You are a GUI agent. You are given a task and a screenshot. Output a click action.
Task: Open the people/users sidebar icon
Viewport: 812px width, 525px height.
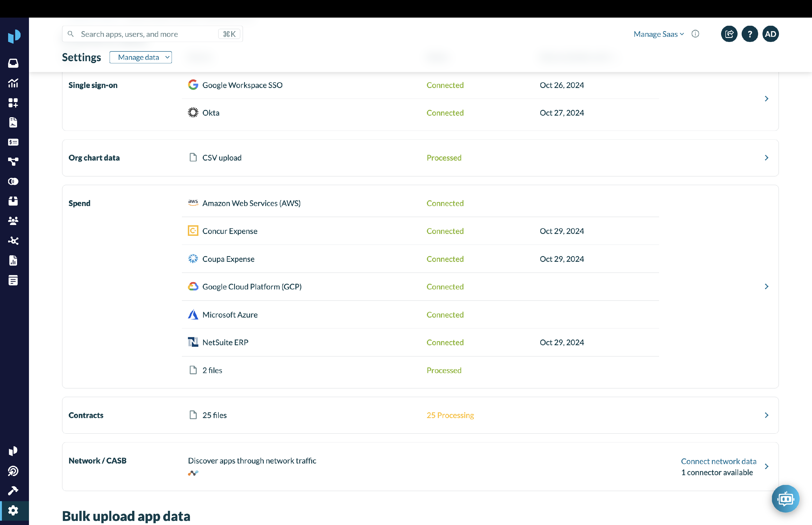[x=13, y=221]
